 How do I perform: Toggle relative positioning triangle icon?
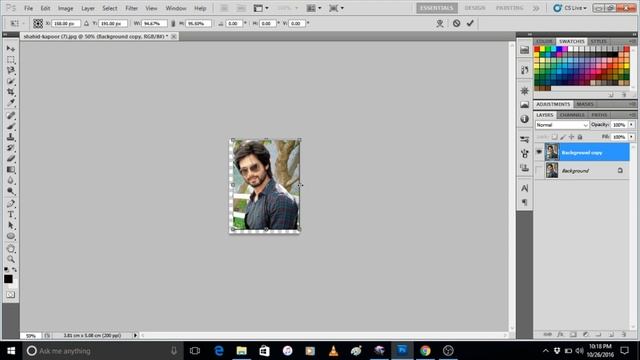click(x=87, y=24)
